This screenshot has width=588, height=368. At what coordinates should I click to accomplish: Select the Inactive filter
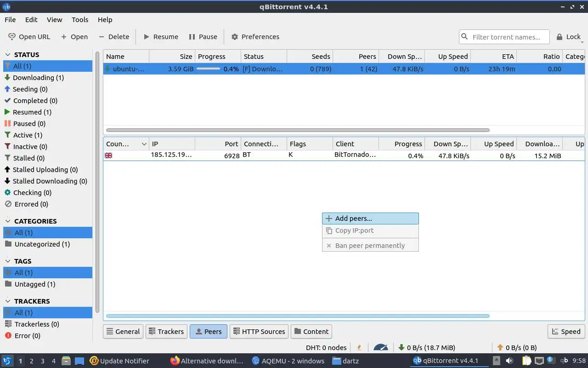26,147
